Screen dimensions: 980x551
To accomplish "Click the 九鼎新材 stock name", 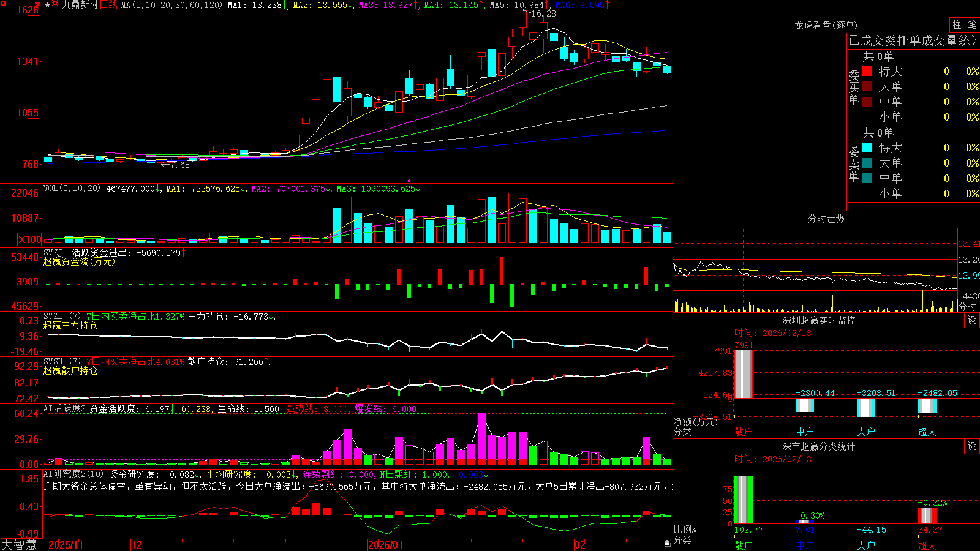I will [80, 5].
